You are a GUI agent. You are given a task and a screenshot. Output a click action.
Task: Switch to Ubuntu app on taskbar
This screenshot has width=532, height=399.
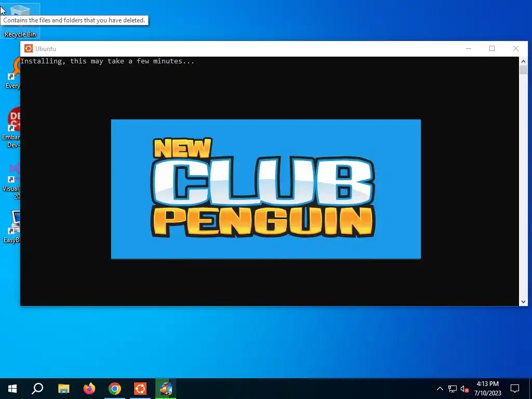coord(140,389)
